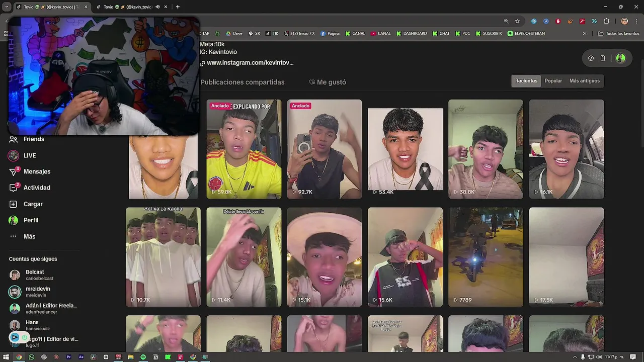
Task: Open the Drive bookmark
Action: (x=234, y=34)
